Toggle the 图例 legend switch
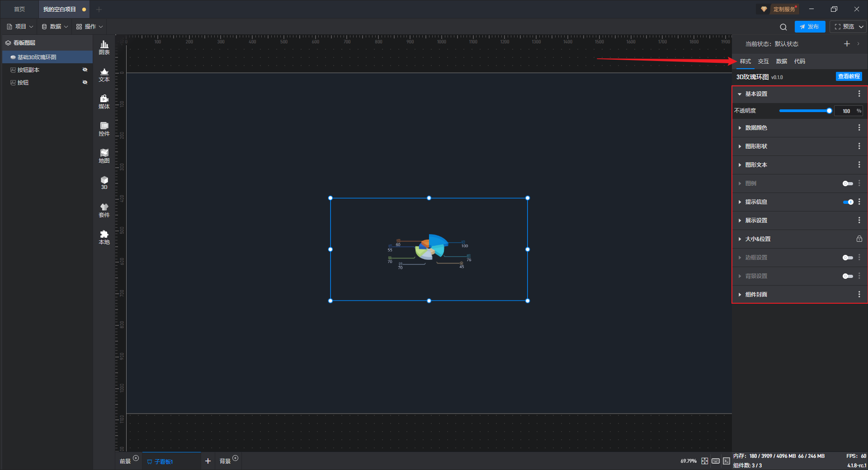The height and width of the screenshot is (470, 868). click(848, 183)
